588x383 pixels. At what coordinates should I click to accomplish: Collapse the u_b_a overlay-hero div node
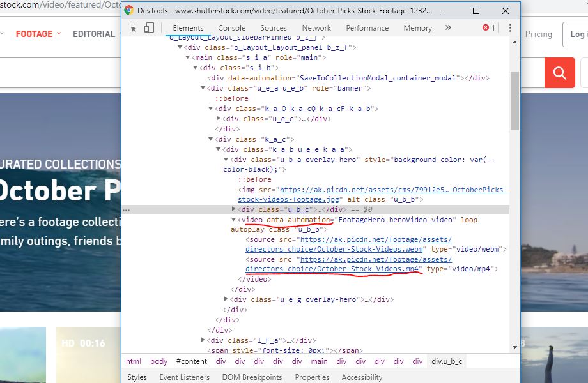[226, 160]
